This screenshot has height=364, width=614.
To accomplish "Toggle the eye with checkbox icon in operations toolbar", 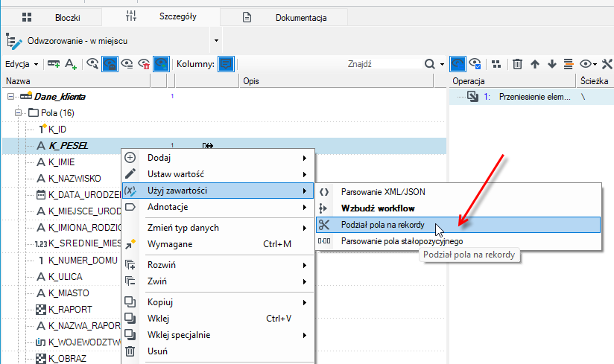I will (475, 64).
